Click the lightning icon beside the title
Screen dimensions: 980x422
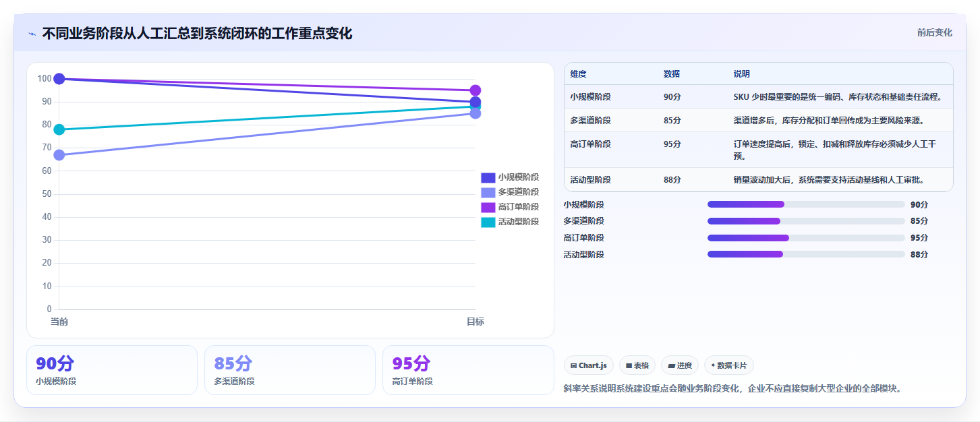click(x=32, y=34)
